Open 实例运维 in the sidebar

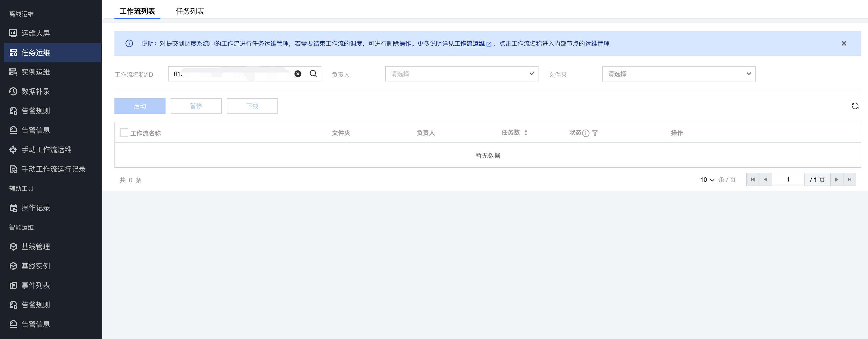coord(36,72)
